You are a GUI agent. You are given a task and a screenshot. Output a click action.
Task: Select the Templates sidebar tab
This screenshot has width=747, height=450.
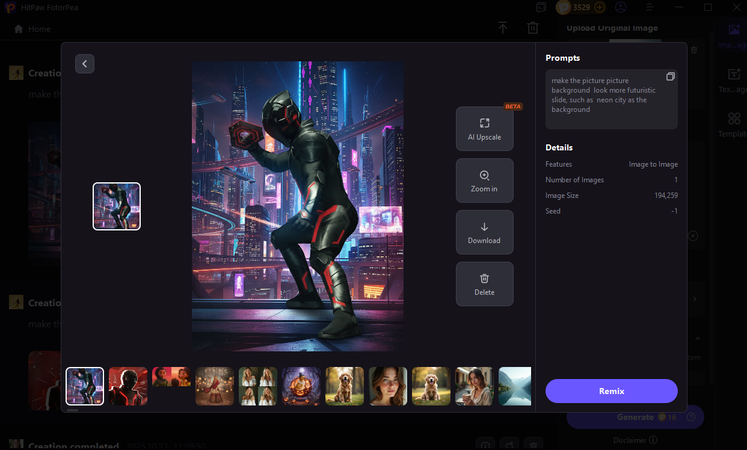click(x=734, y=125)
